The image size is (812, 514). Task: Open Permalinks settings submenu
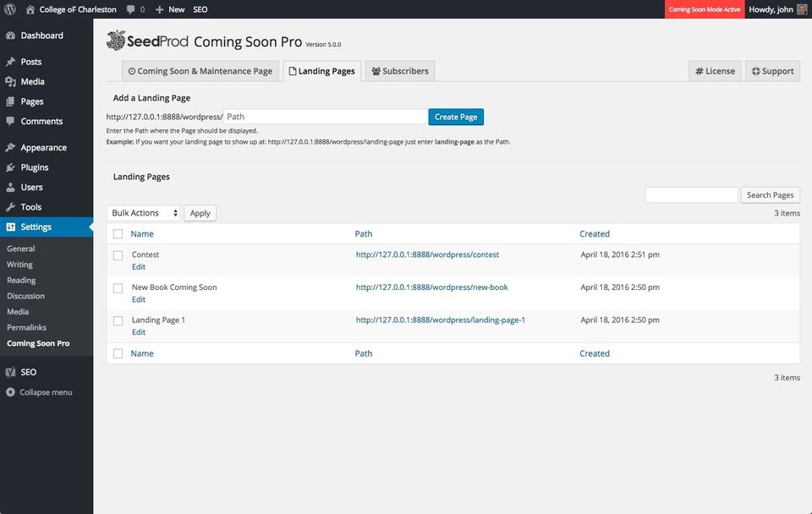click(26, 328)
